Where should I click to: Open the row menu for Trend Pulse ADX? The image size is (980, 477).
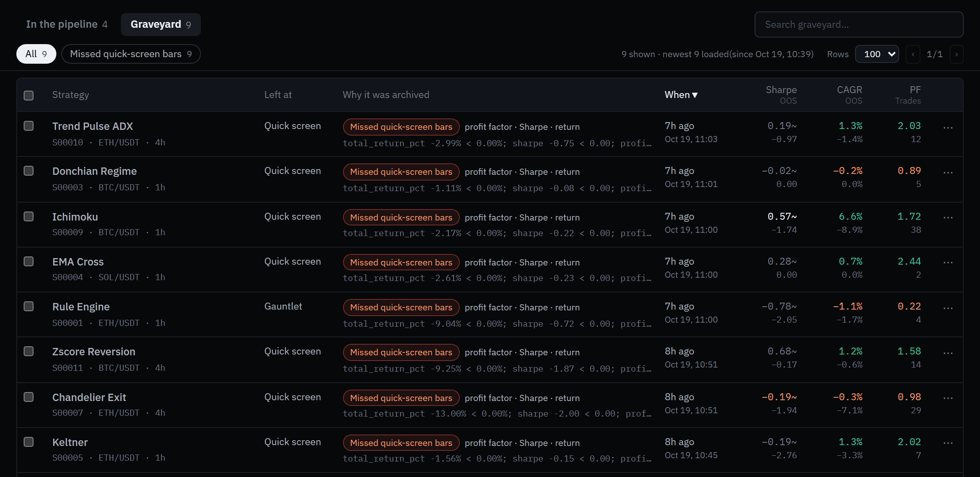pos(948,128)
